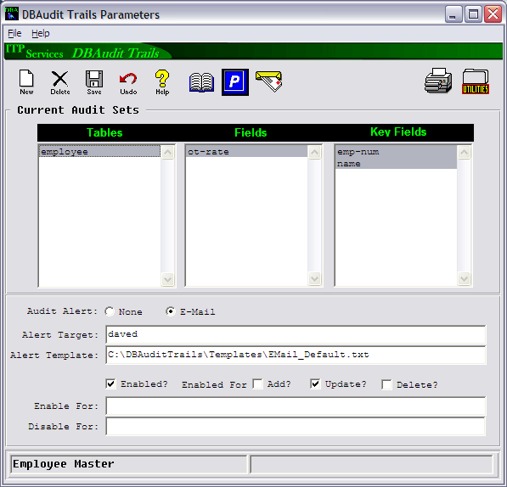The width and height of the screenshot is (507, 487).
Task: Click Fields list scroll down arrow
Action: pos(314,279)
